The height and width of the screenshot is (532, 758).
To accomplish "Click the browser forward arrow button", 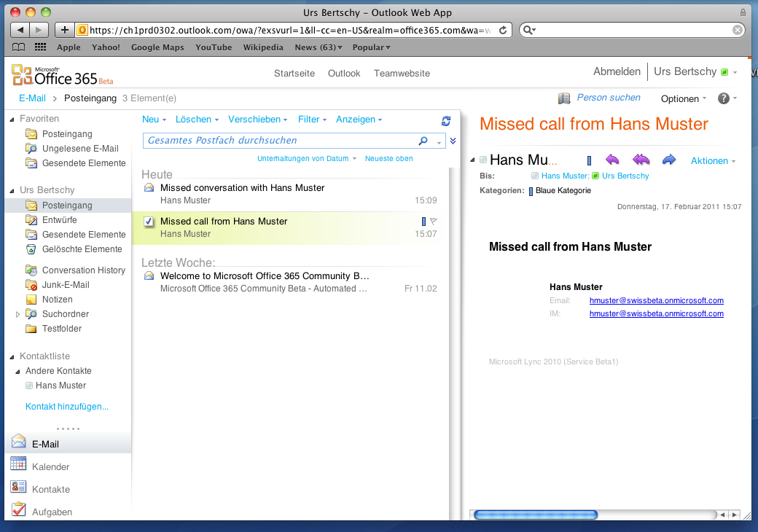I will pyautogui.click(x=39, y=30).
